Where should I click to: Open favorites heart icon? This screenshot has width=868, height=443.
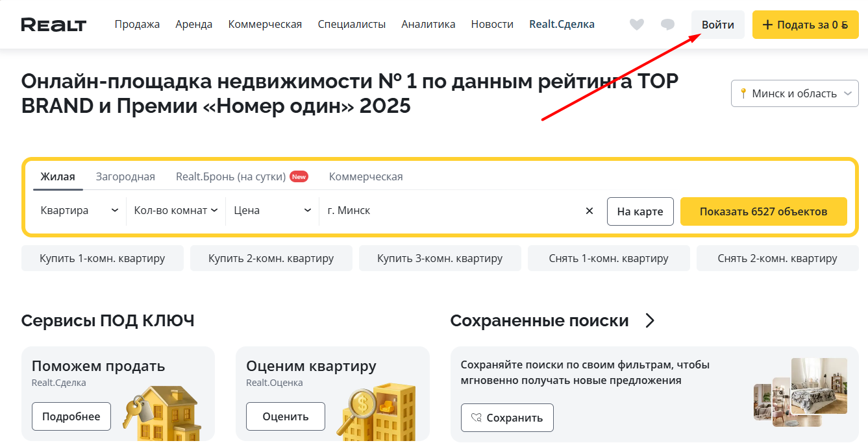coord(637,25)
